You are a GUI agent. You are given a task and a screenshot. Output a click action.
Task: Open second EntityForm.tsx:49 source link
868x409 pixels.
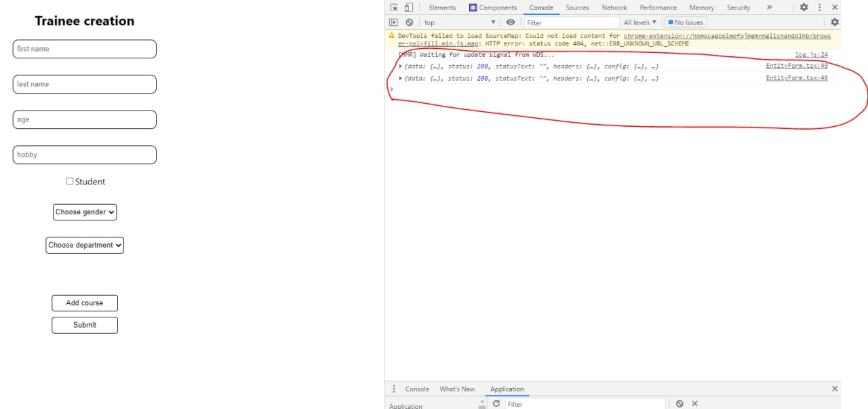797,79
